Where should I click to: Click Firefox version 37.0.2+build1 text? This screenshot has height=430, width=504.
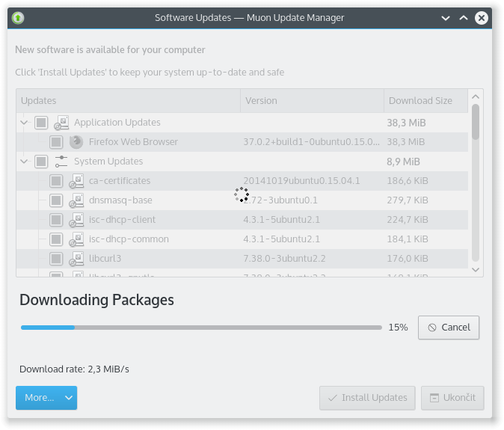[x=312, y=142]
